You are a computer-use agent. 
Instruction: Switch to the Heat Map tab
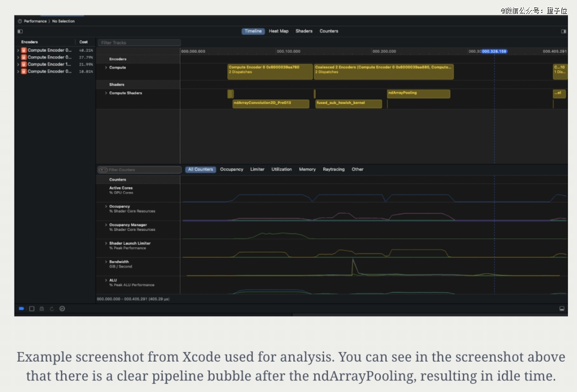point(278,32)
